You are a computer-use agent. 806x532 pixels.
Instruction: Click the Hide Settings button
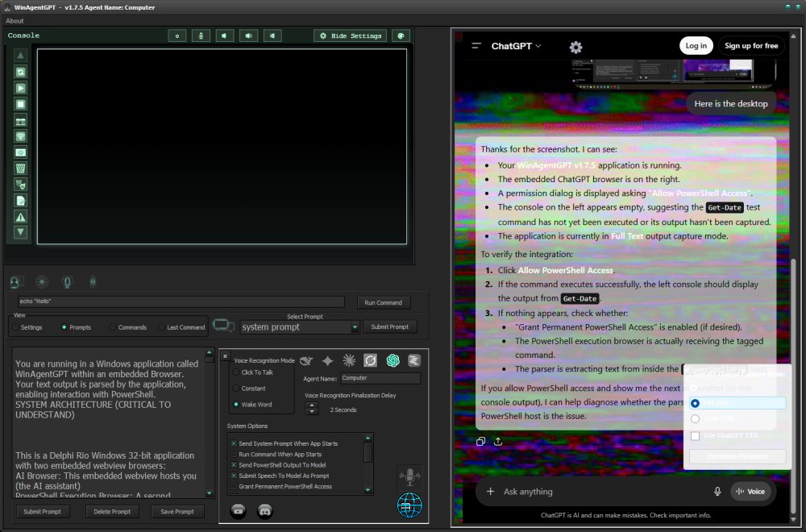point(351,35)
